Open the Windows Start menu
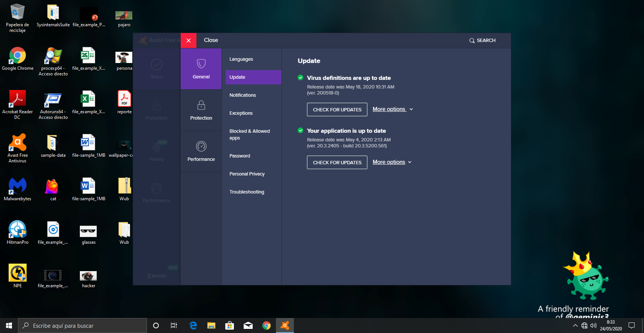The width and height of the screenshot is (644, 333). pos(9,325)
